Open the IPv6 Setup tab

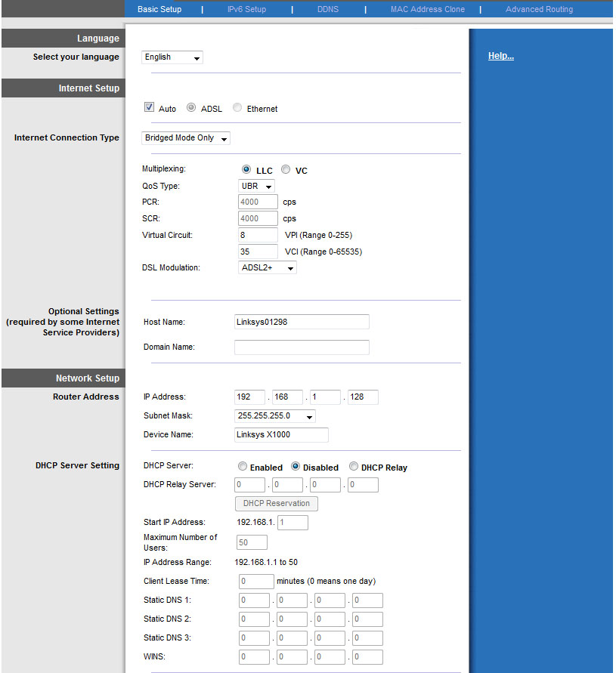tap(246, 9)
